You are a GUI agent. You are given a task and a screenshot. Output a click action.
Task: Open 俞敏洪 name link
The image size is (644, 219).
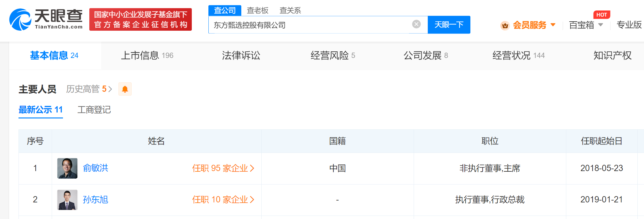coord(95,168)
